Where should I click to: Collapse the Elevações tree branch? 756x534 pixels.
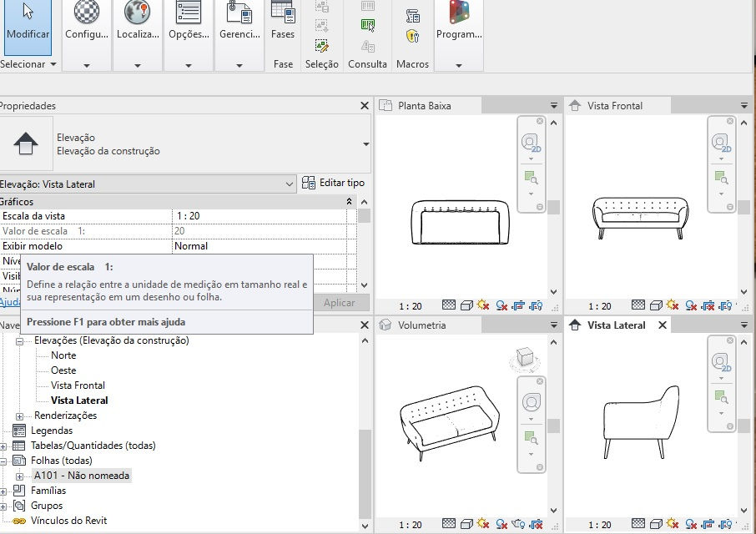[19, 340]
